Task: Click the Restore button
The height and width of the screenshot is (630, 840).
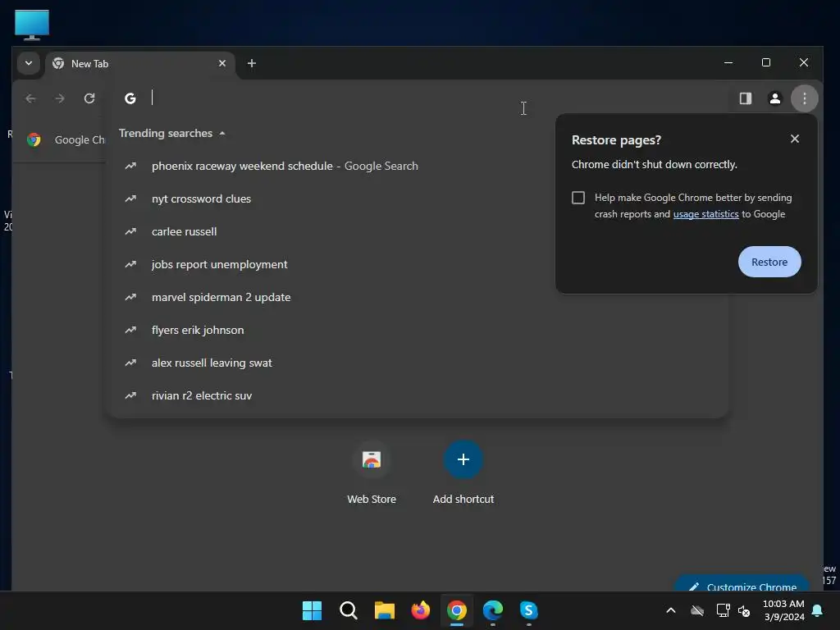Action: pyautogui.click(x=769, y=262)
